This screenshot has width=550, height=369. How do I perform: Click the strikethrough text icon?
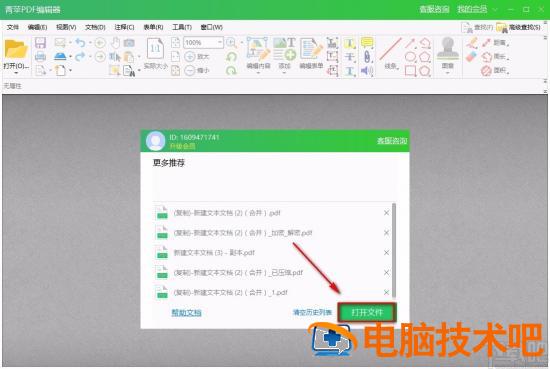pos(349,56)
